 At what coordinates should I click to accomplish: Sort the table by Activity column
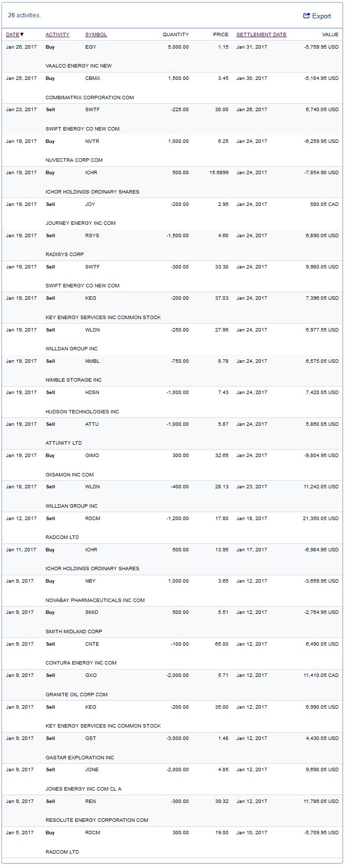point(58,35)
